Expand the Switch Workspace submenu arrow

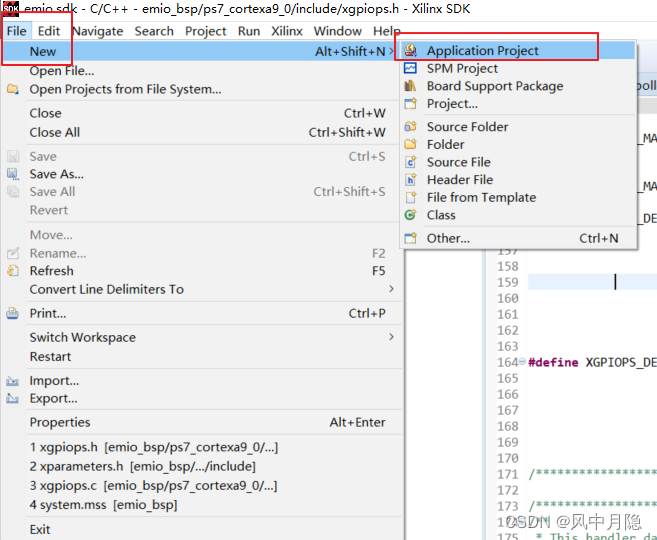tap(391, 337)
